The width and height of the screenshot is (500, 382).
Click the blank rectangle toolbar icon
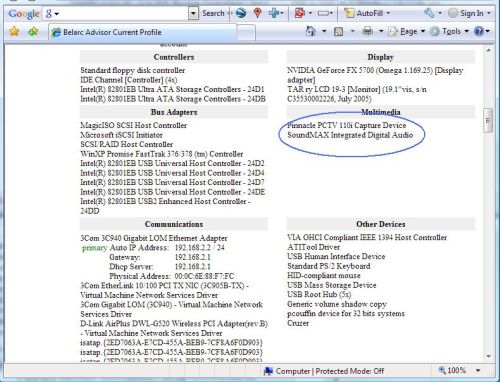(323, 13)
